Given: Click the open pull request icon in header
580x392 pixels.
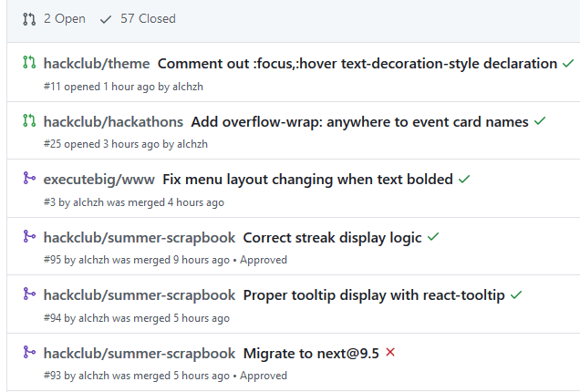Looking at the screenshot, I should click(29, 19).
